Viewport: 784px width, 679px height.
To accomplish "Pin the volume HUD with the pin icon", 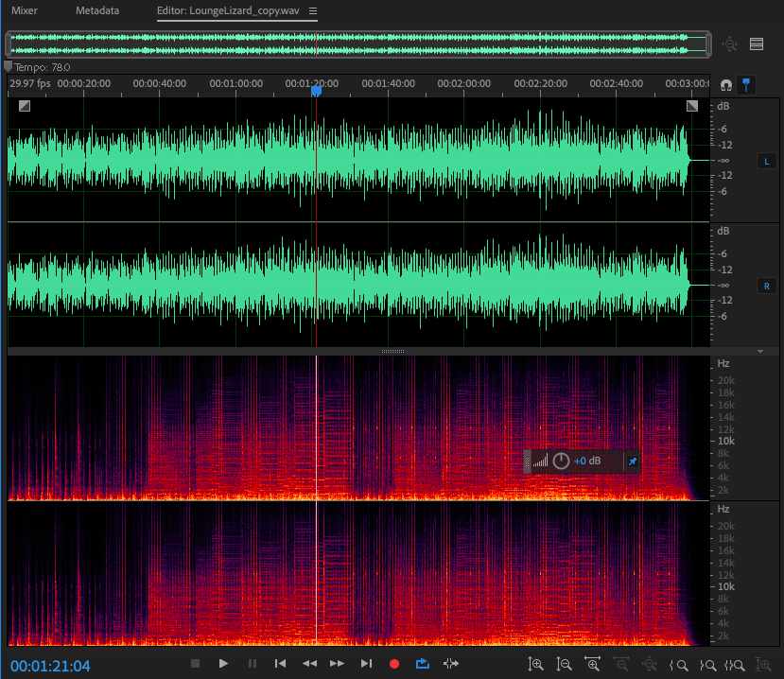I will point(633,461).
